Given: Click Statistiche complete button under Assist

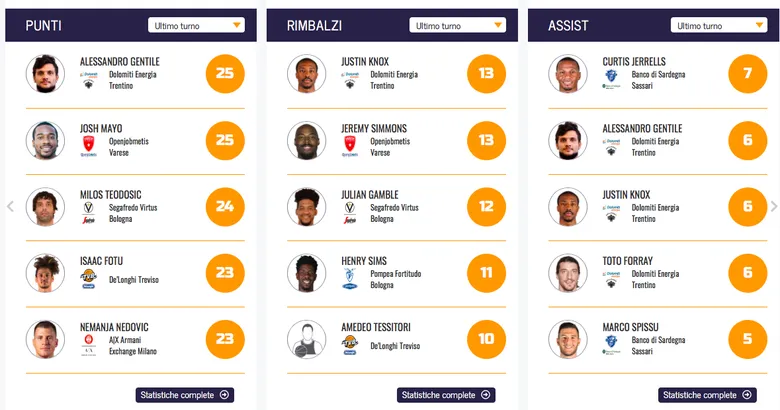Looking at the screenshot, I should (707, 395).
